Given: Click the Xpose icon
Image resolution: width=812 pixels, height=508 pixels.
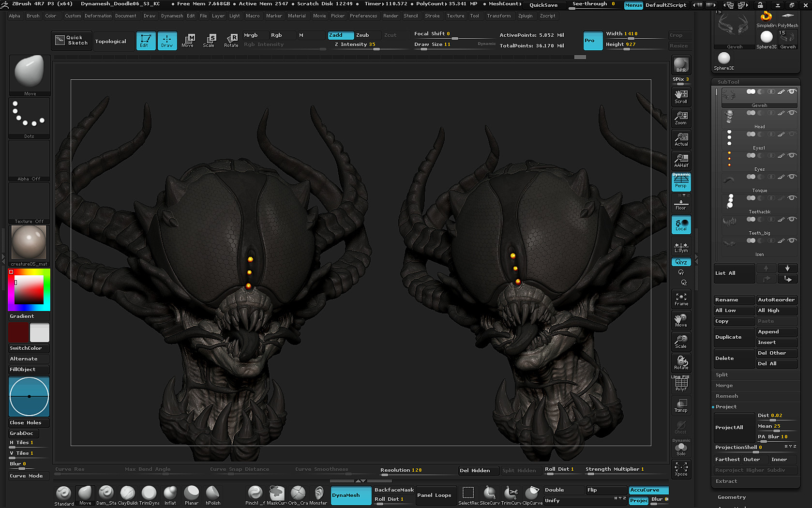Looking at the screenshot, I should click(x=681, y=469).
